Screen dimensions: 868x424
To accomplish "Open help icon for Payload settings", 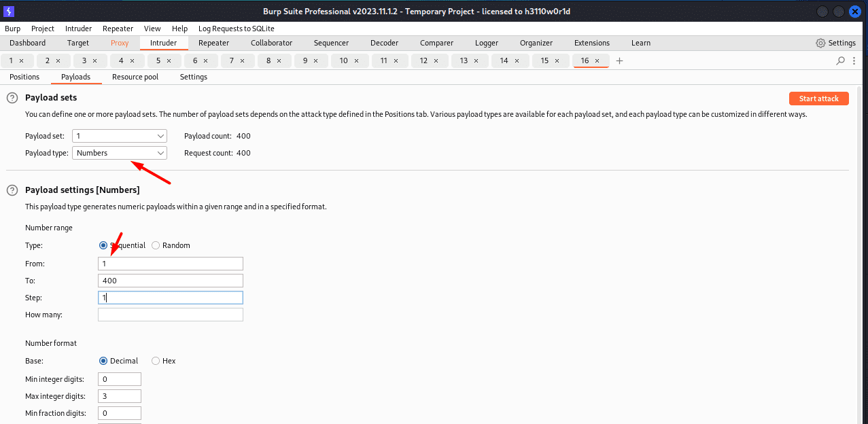I will pyautogui.click(x=12, y=190).
